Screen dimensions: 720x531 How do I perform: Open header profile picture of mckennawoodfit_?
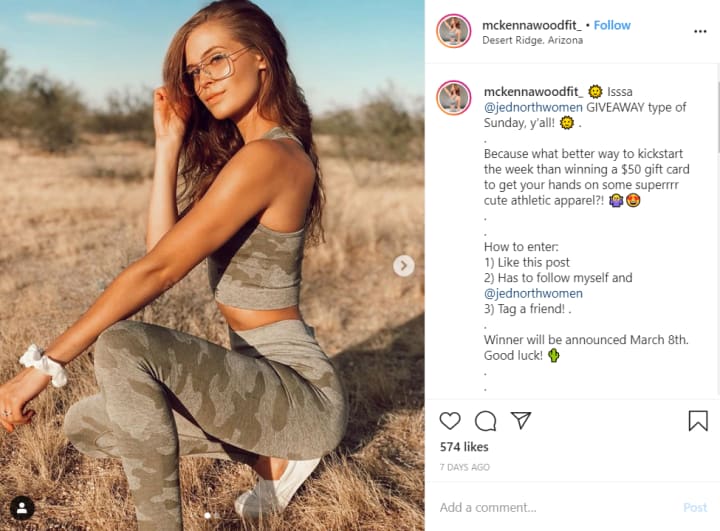454,31
